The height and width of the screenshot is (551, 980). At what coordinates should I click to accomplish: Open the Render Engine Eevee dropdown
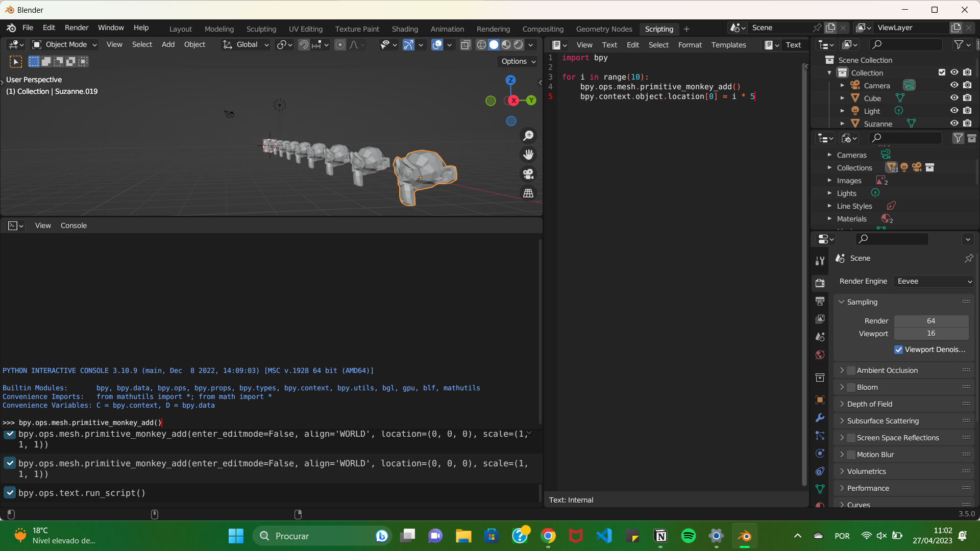934,281
